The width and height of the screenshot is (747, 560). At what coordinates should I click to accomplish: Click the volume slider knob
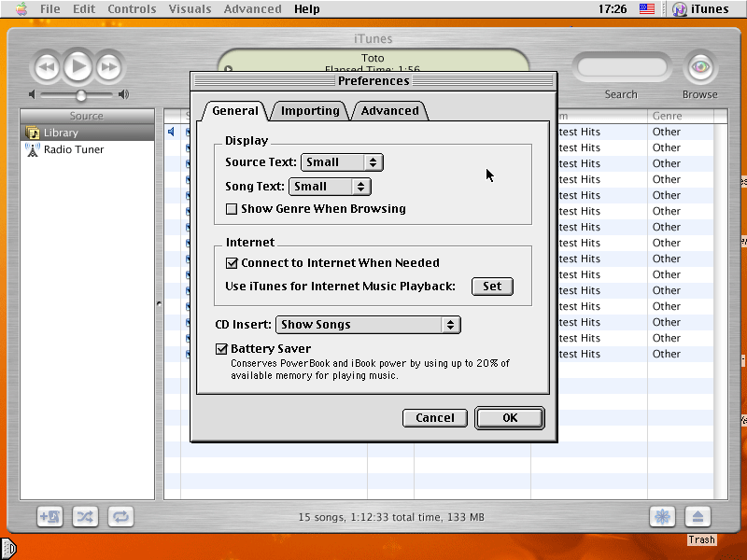[81, 95]
